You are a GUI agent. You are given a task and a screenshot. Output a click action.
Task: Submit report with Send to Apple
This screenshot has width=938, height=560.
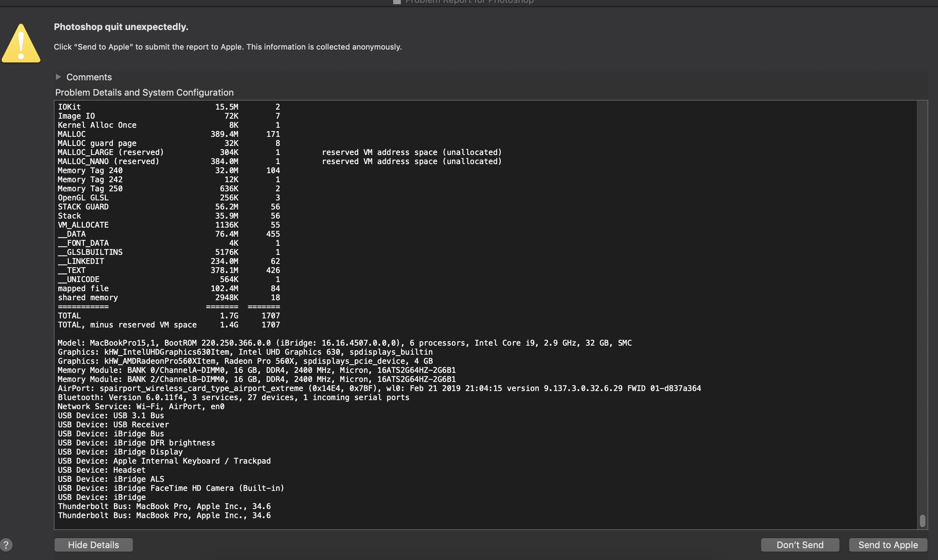[x=888, y=545]
